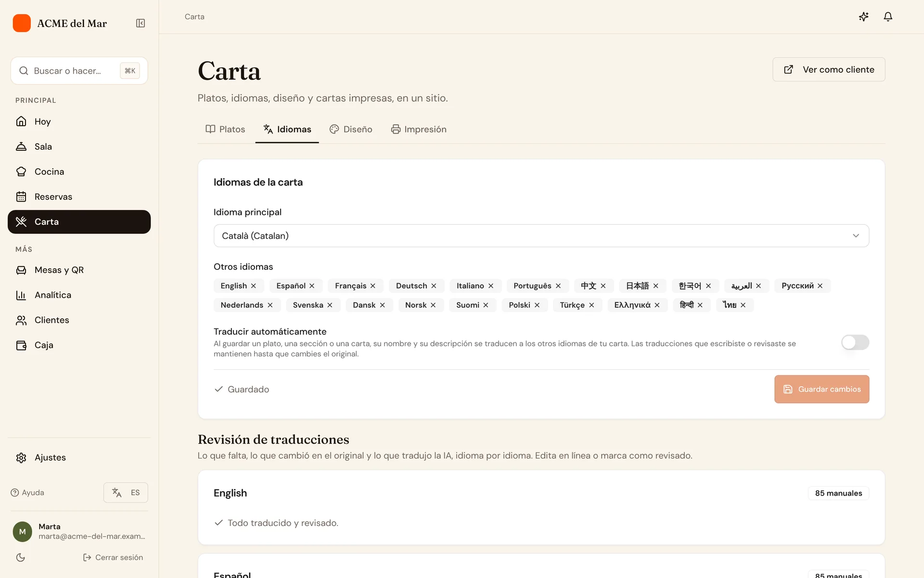
Task: Go to Sala in sidebar
Action: point(79,146)
